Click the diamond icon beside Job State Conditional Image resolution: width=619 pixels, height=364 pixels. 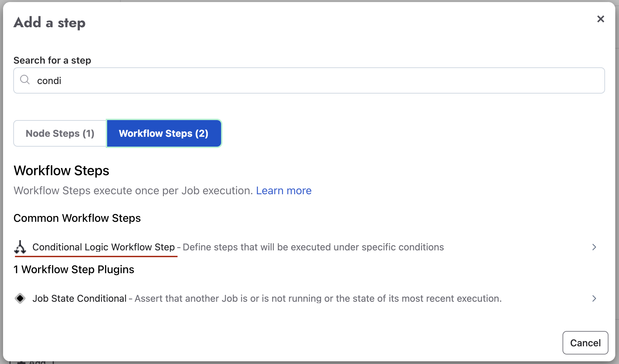(20, 298)
